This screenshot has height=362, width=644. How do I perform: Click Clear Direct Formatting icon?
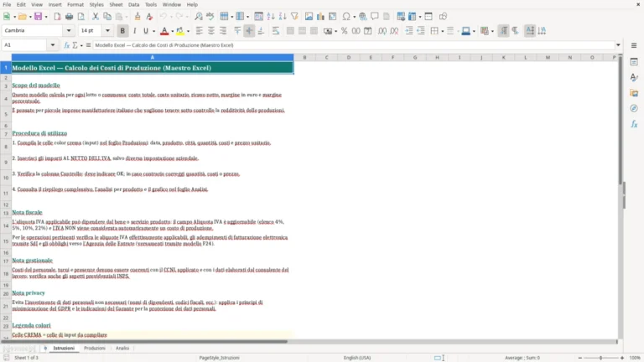(149, 17)
